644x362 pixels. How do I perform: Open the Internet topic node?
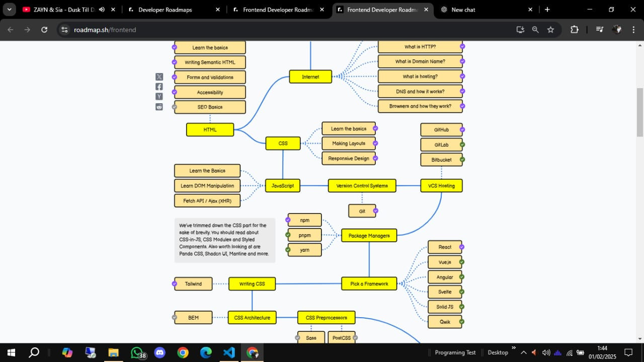(x=310, y=77)
